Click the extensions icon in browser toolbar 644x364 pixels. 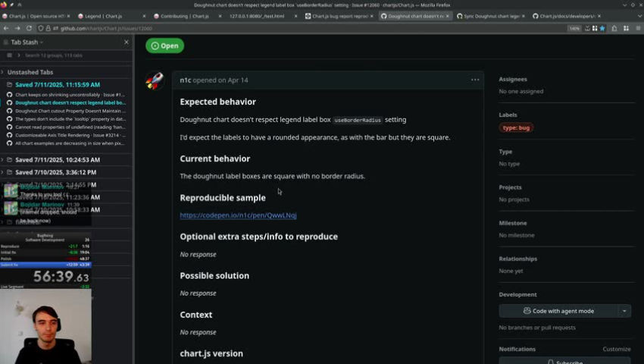(x=614, y=28)
